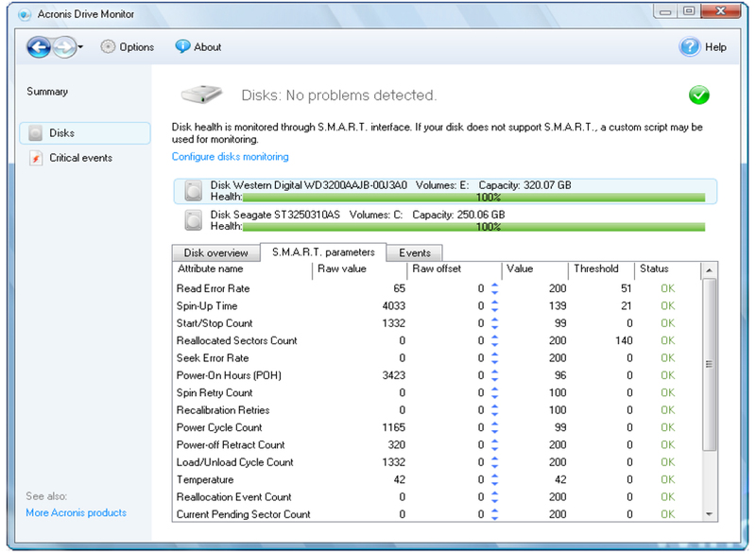Click the SMART table scrollbar thumb

pos(710,365)
